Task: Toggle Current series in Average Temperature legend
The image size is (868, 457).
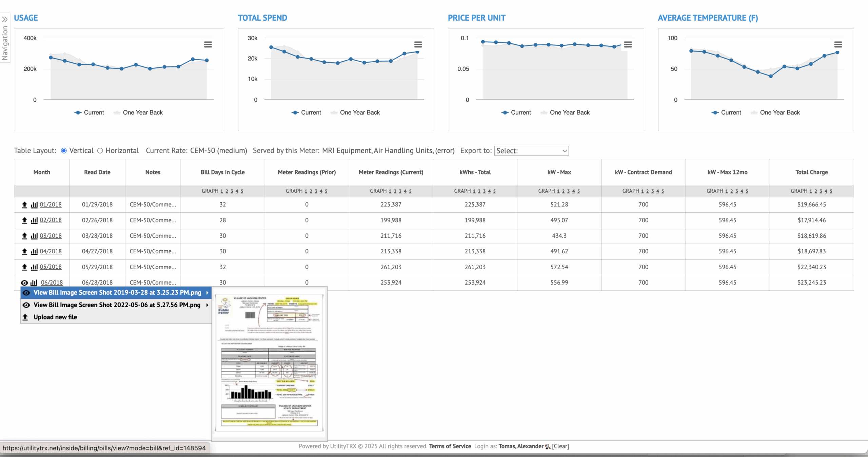Action: click(x=726, y=112)
